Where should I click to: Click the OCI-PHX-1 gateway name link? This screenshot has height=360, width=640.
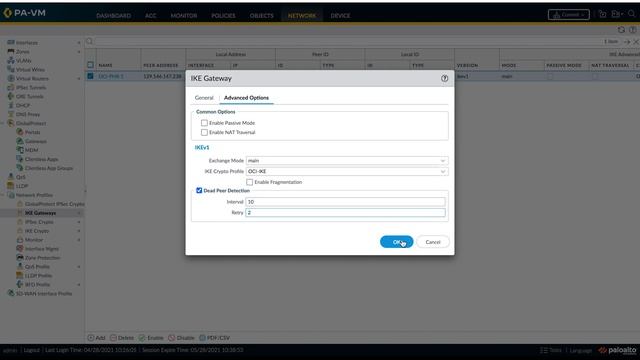111,76
